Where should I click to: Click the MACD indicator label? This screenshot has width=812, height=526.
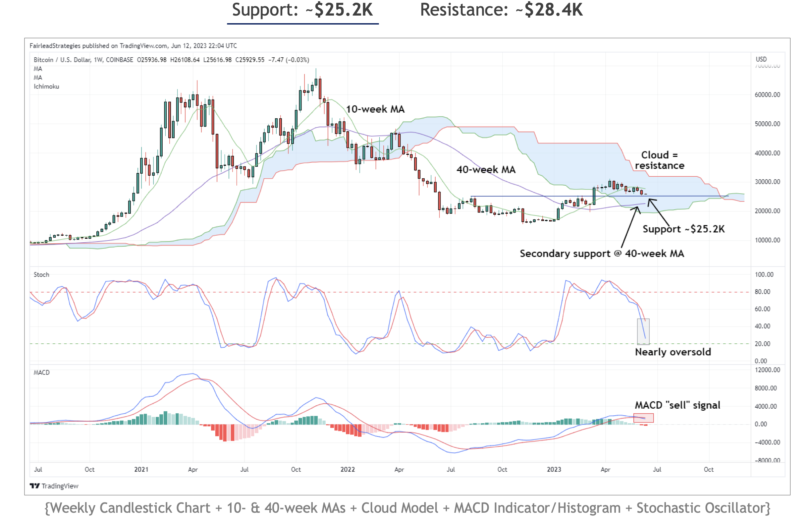click(x=42, y=373)
